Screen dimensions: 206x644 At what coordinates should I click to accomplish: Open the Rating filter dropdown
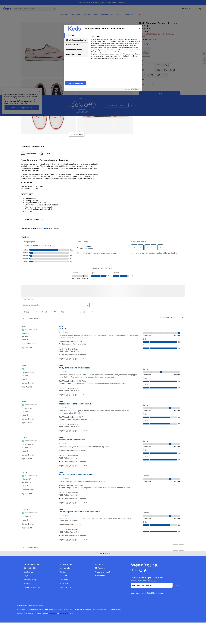[x=30, y=312]
